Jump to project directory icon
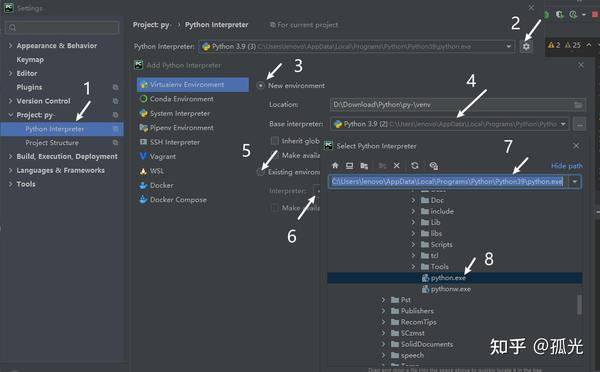 click(364, 165)
